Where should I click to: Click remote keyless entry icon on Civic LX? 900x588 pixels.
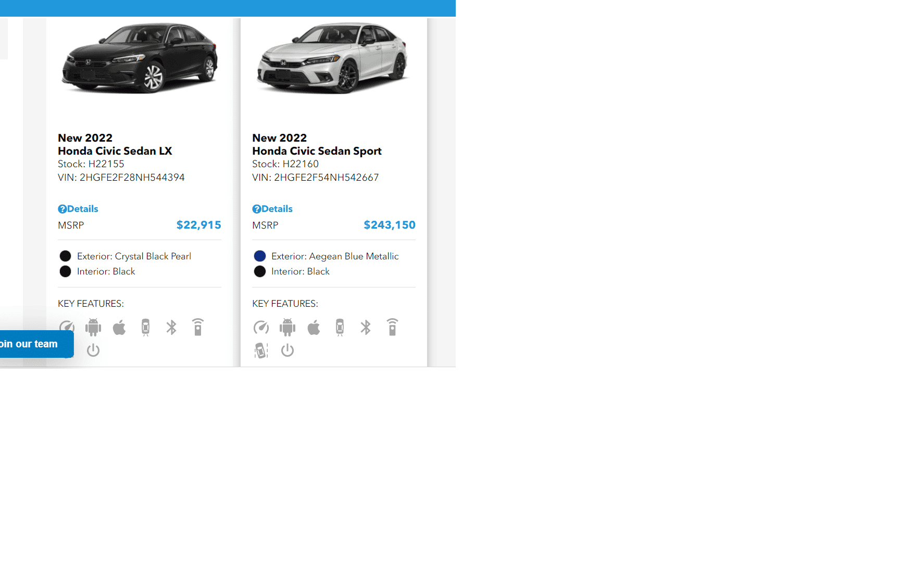click(198, 327)
